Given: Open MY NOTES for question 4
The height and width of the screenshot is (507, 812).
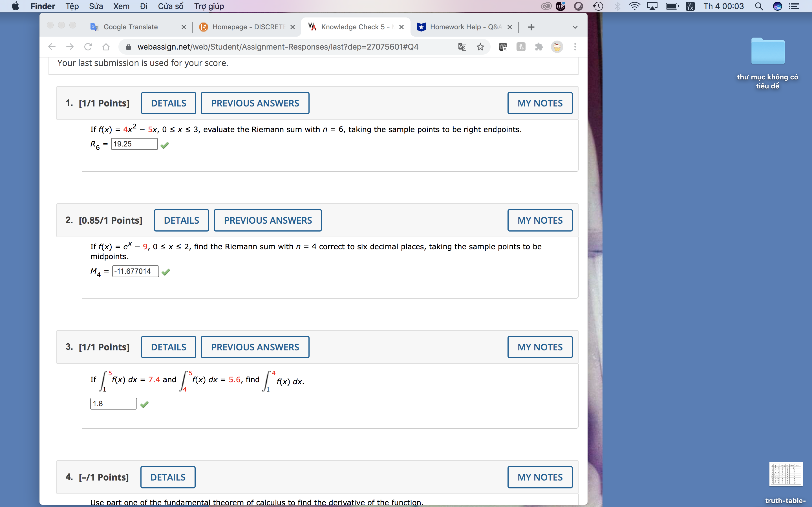Looking at the screenshot, I should click(x=540, y=477).
